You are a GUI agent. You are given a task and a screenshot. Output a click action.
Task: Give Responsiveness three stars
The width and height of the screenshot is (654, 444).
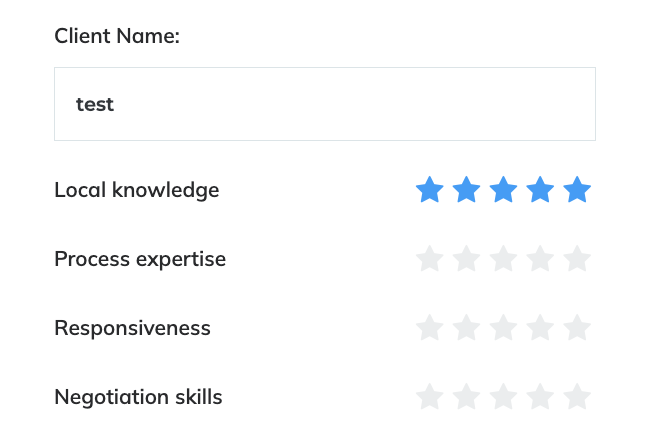coord(503,328)
